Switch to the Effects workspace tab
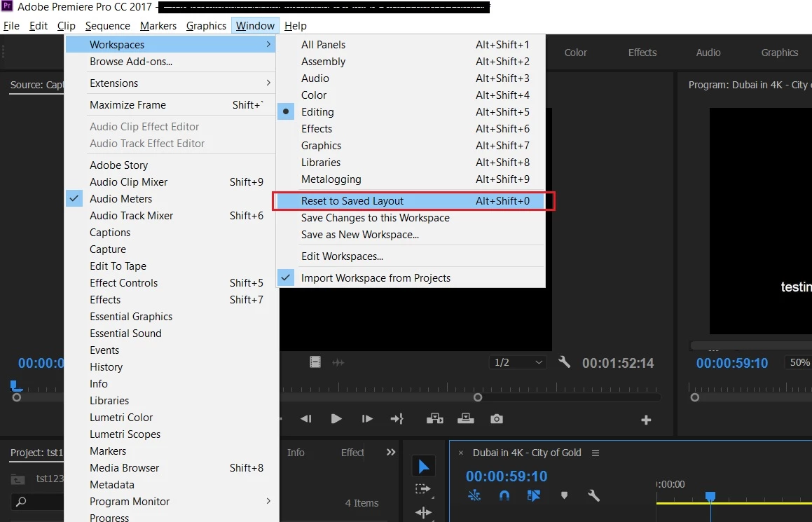Screen dimensions: 812x522 (642, 53)
